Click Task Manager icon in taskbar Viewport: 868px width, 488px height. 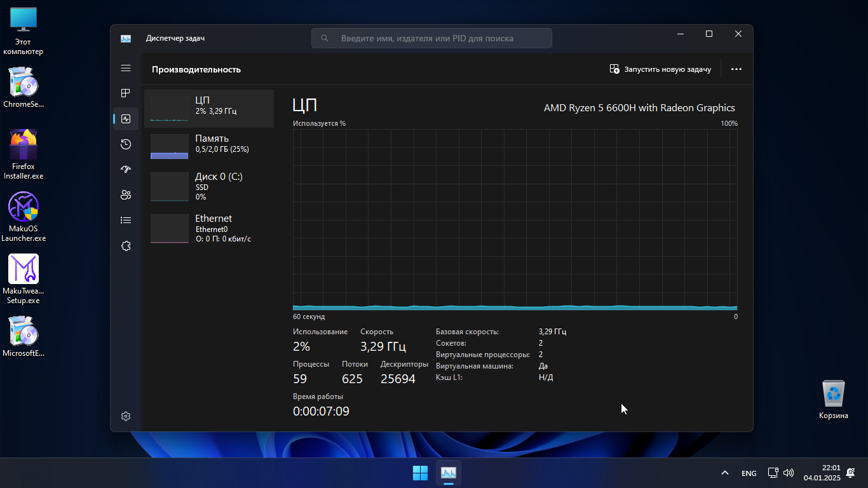449,473
